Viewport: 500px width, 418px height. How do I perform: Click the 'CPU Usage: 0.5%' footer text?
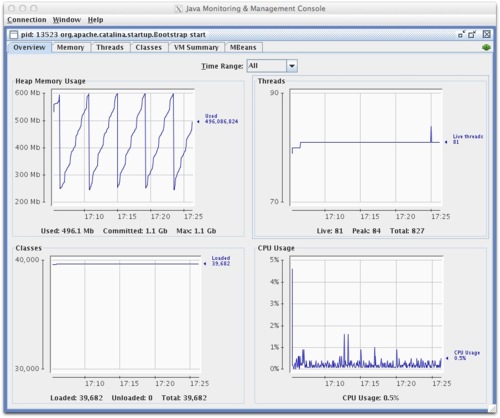click(371, 398)
